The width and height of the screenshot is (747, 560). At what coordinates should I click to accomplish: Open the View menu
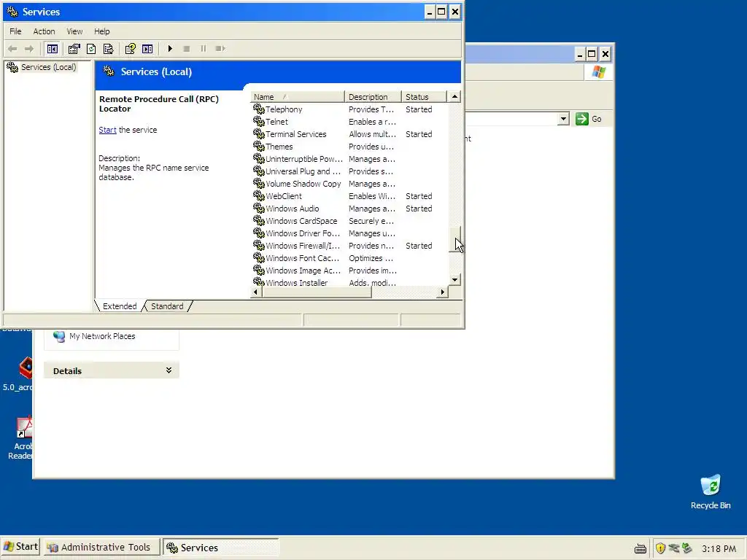[x=74, y=31]
